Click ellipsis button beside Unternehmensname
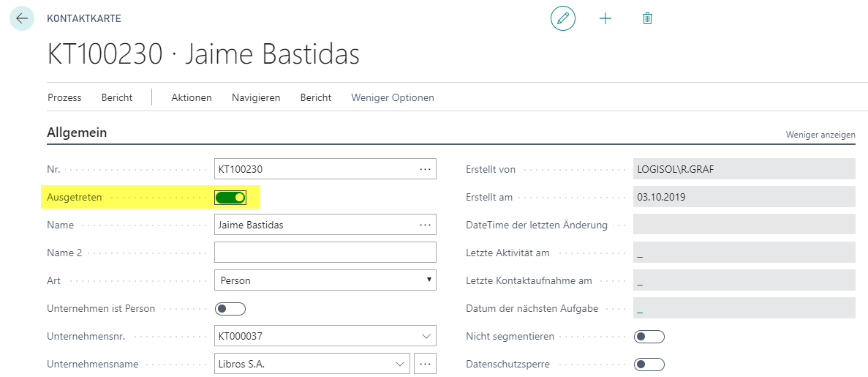This screenshot has height=377, width=868. [425, 364]
